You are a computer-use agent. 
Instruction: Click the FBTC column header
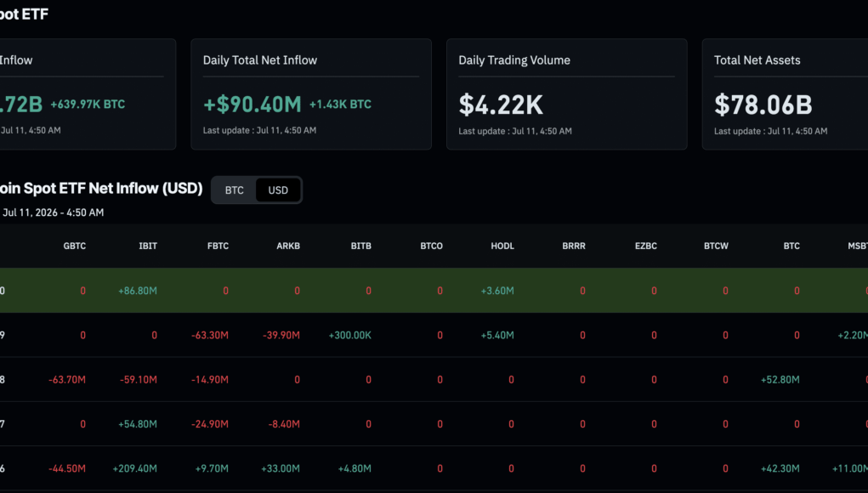218,246
